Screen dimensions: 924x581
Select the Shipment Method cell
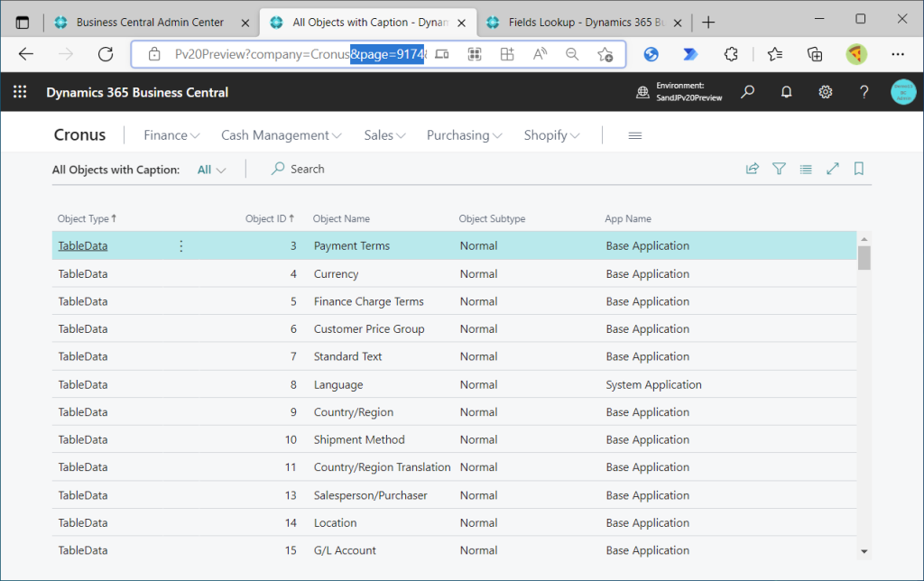click(359, 439)
